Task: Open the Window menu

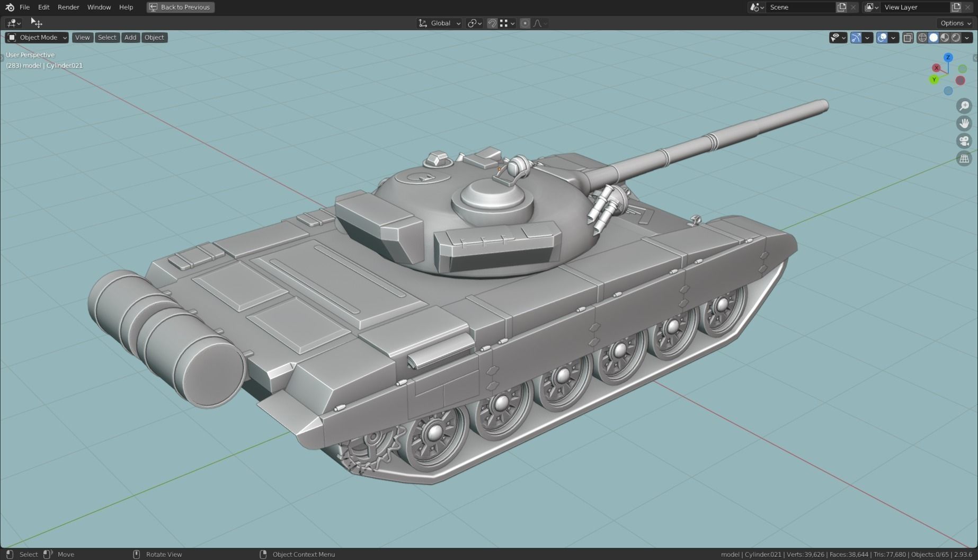Action: point(99,7)
